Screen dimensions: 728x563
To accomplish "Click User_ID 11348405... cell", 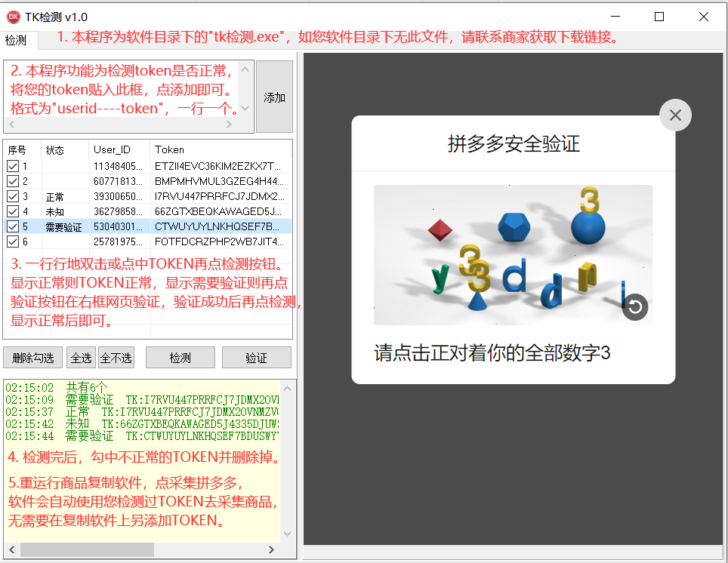I will [x=118, y=166].
